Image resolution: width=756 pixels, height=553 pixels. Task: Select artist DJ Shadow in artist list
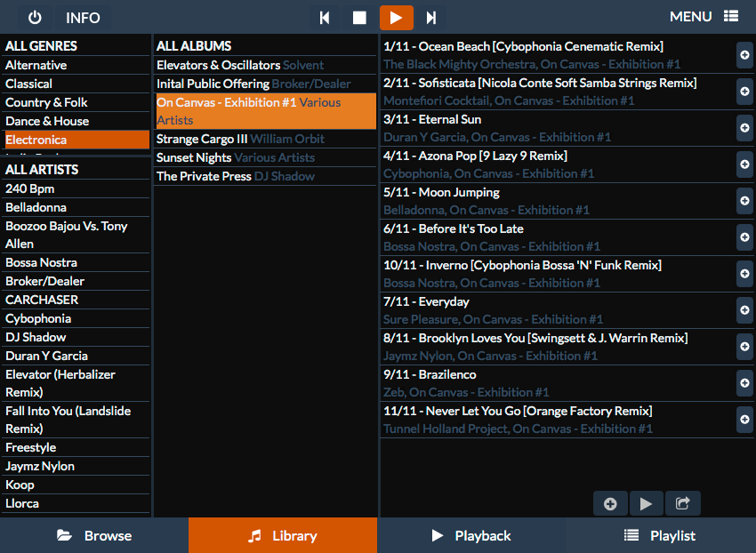pyautogui.click(x=76, y=337)
